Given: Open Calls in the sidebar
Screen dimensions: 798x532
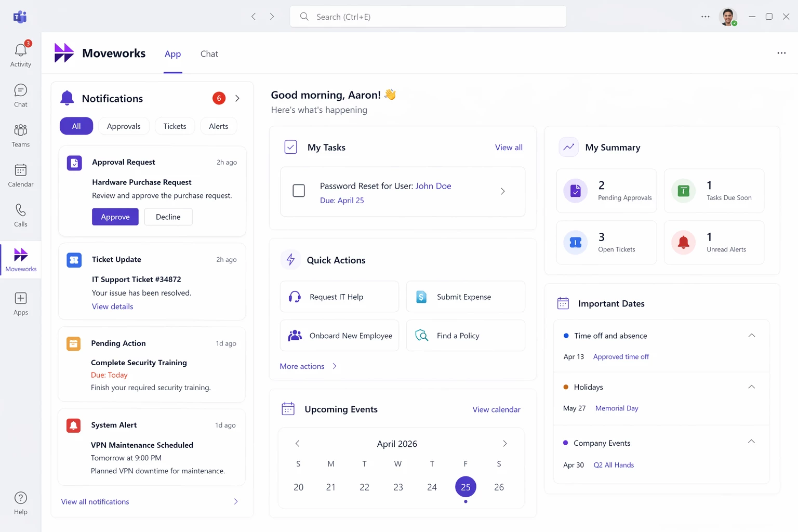Looking at the screenshot, I should [x=21, y=216].
